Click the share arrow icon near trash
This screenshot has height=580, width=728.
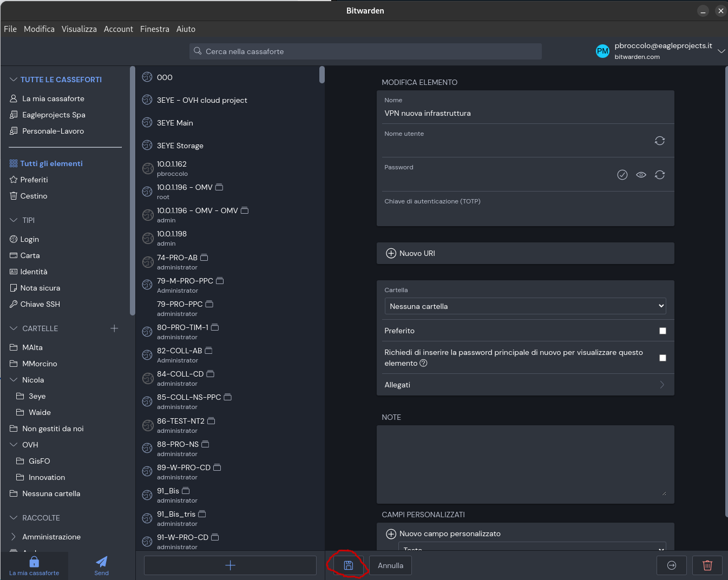[671, 565]
